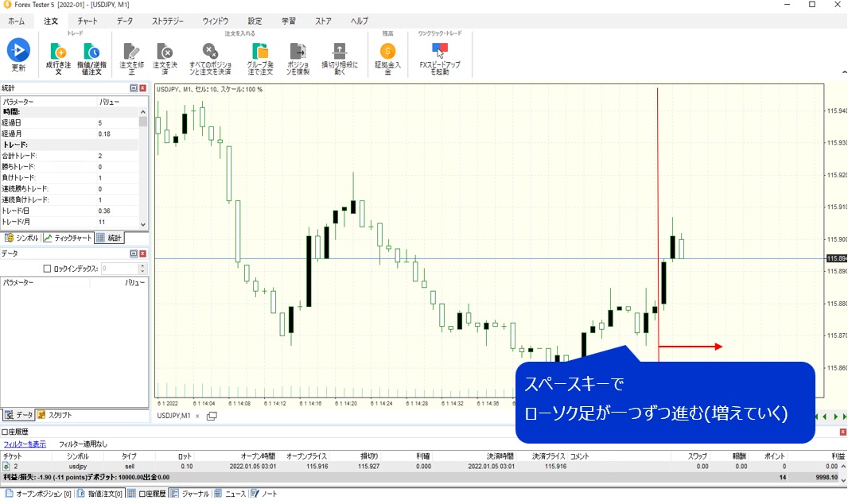Viewport: 848px width, 504px height.
Task: Open the 指値/逆指値注文 pending order tool
Action: click(x=91, y=53)
